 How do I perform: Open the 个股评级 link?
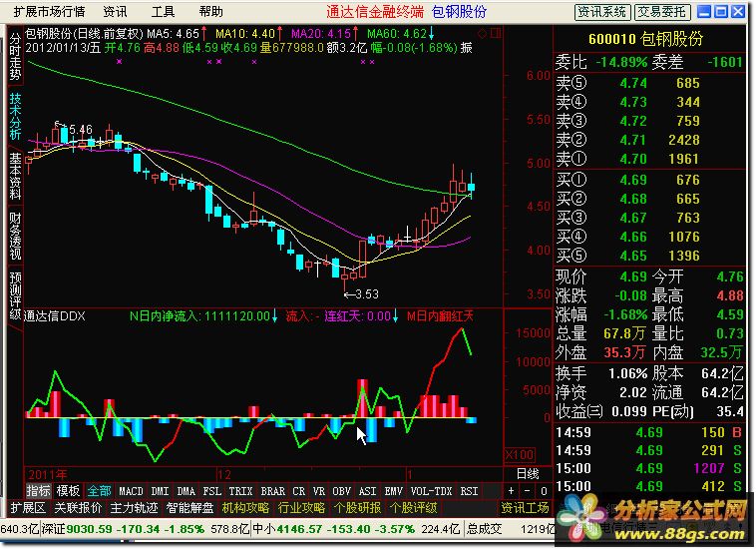click(414, 508)
